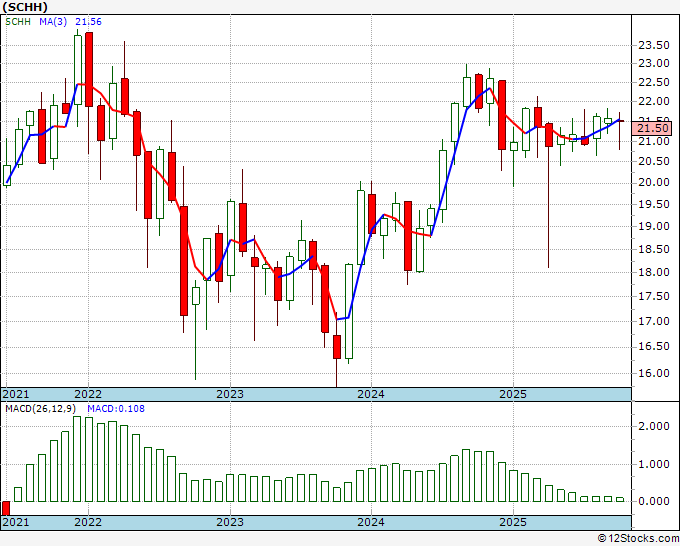Click the 21.56 moving average value

(x=88, y=22)
